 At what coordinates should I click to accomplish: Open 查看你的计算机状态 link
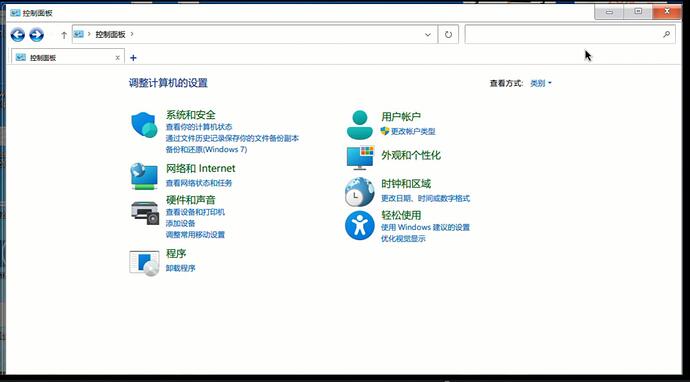click(199, 127)
